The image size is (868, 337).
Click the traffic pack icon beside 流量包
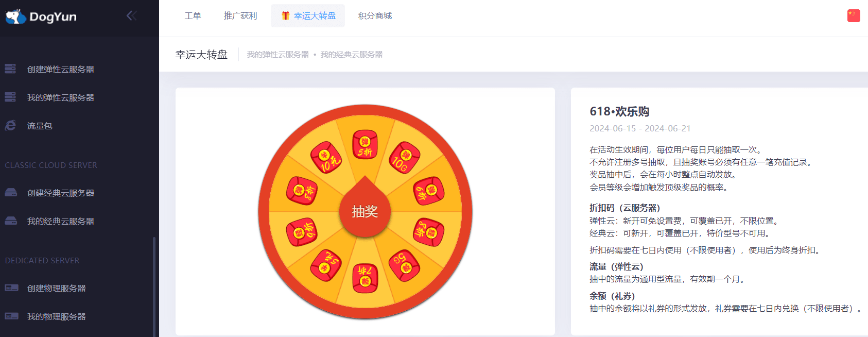[10, 125]
